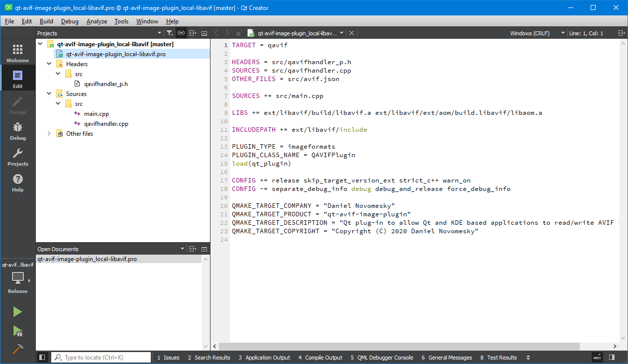Image resolution: width=628 pixels, height=364 pixels.
Task: Click the Type to locate field
Action: coord(101,357)
